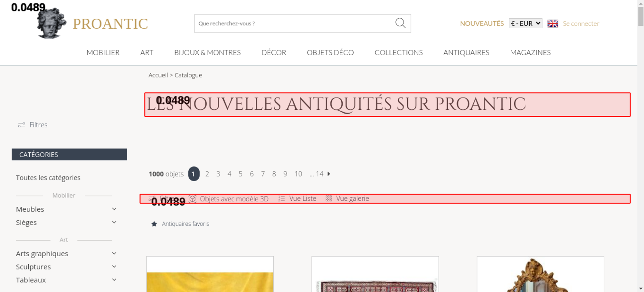Viewport: 644px width, 292px height.
Task: Open the BIJOUX & MONTRES menu
Action: coord(207,52)
